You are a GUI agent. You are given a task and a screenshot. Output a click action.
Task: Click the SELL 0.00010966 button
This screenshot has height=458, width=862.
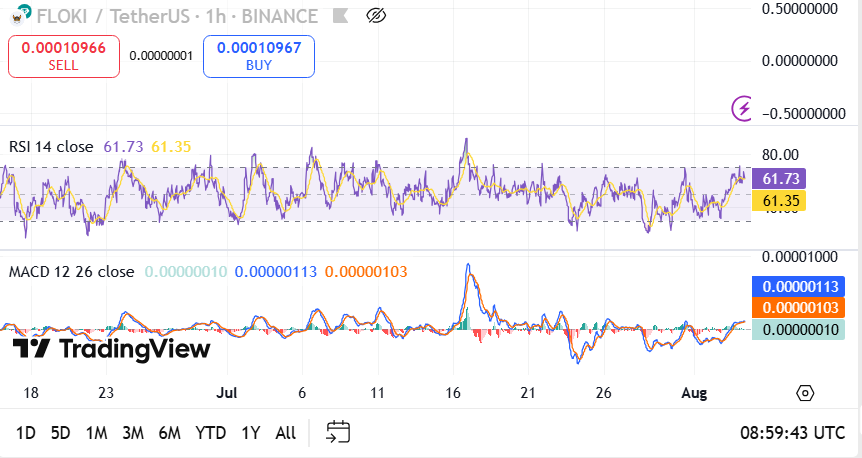click(64, 56)
